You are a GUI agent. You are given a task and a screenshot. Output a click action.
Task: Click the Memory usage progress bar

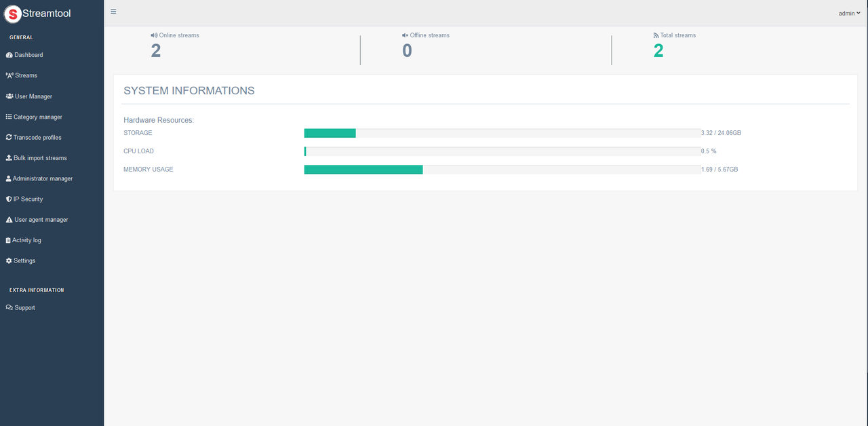pyautogui.click(x=502, y=170)
